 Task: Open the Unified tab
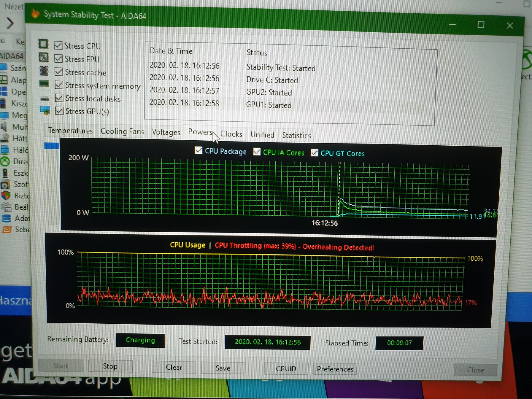[262, 135]
